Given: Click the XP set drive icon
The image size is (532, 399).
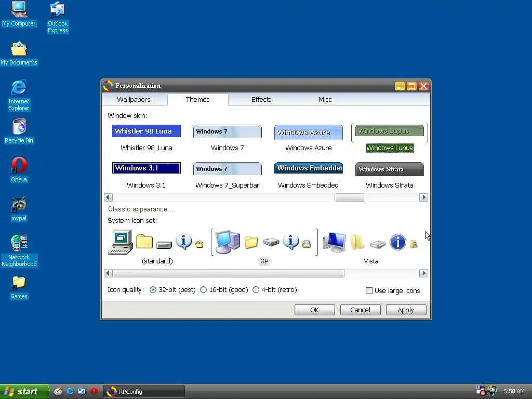Looking at the screenshot, I should (x=271, y=242).
